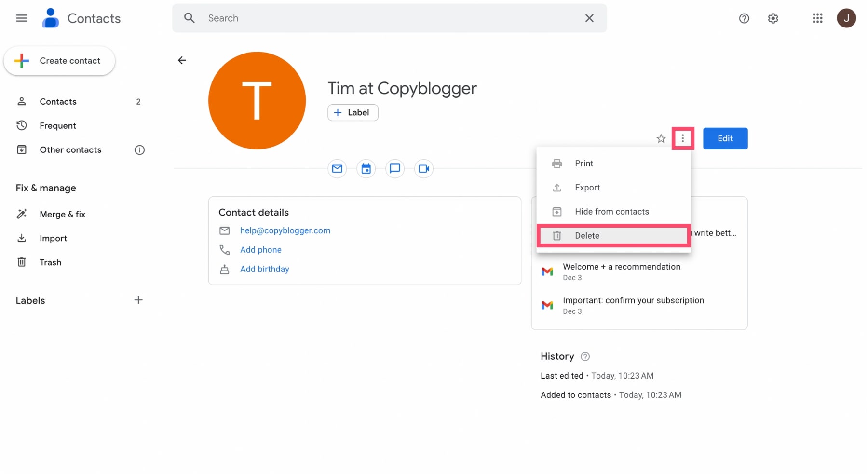Start a video call with camera icon

[424, 169]
